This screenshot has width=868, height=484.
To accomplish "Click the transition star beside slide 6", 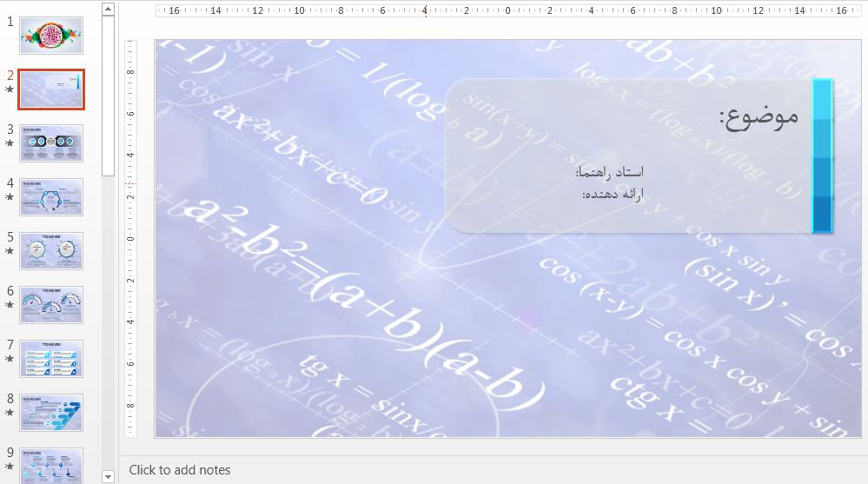I will coord(10,305).
